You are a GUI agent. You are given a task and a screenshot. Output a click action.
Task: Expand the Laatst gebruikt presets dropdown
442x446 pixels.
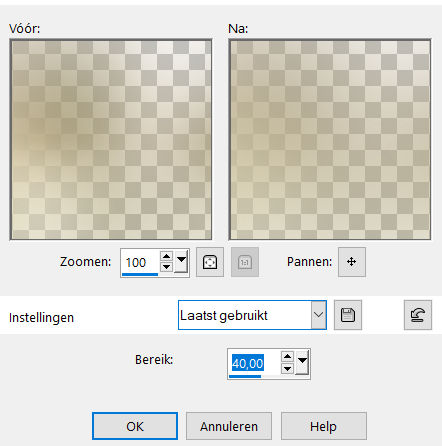318,315
